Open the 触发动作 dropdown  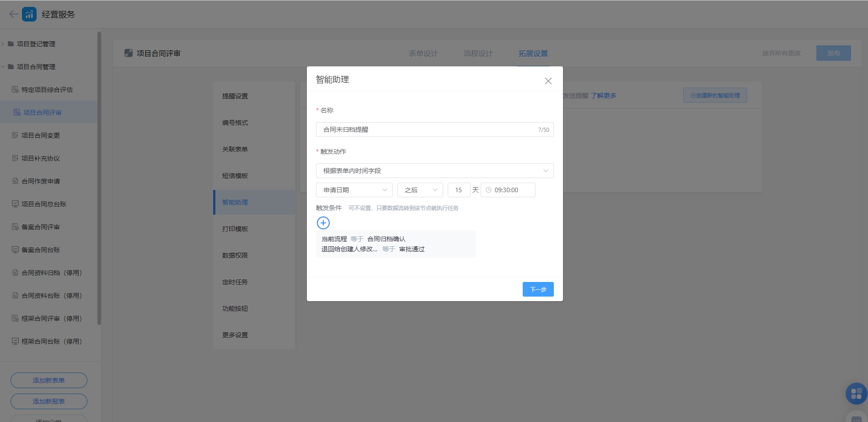(x=434, y=171)
